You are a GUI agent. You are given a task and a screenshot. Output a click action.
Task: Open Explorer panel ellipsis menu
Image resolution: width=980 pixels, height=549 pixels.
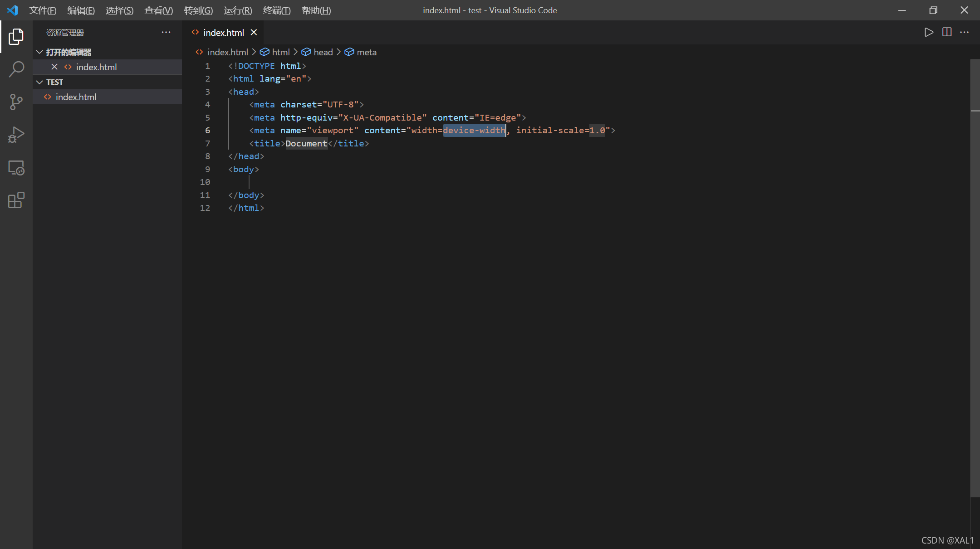(x=166, y=32)
